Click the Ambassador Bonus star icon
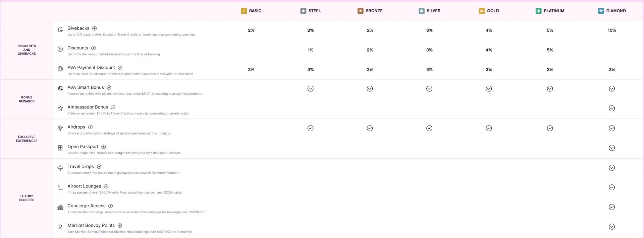The height and width of the screenshot is (238, 644). (x=60, y=108)
